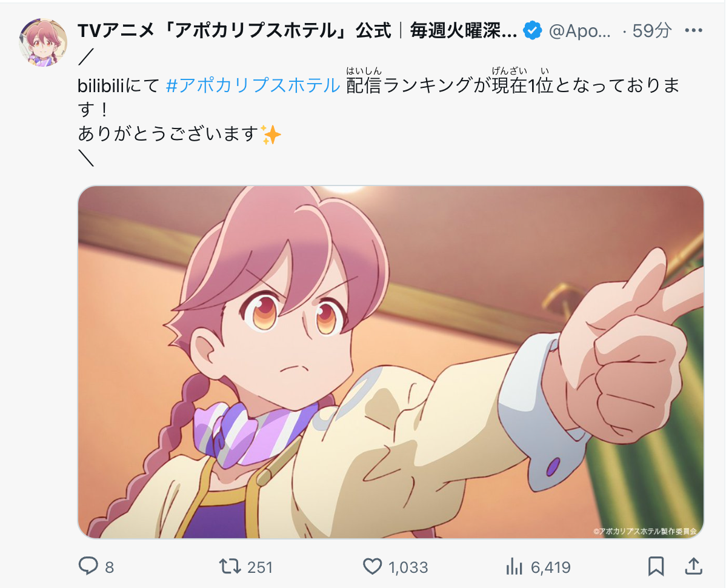Follow the #アポカリプスホテル hashtag link
This screenshot has height=588, width=726.
point(253,85)
